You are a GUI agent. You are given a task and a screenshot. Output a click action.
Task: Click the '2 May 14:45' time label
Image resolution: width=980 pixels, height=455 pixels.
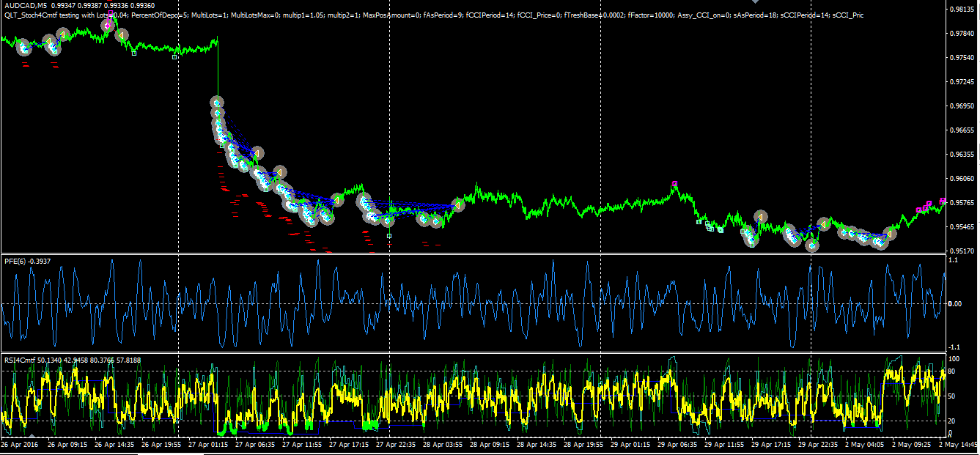point(959,445)
